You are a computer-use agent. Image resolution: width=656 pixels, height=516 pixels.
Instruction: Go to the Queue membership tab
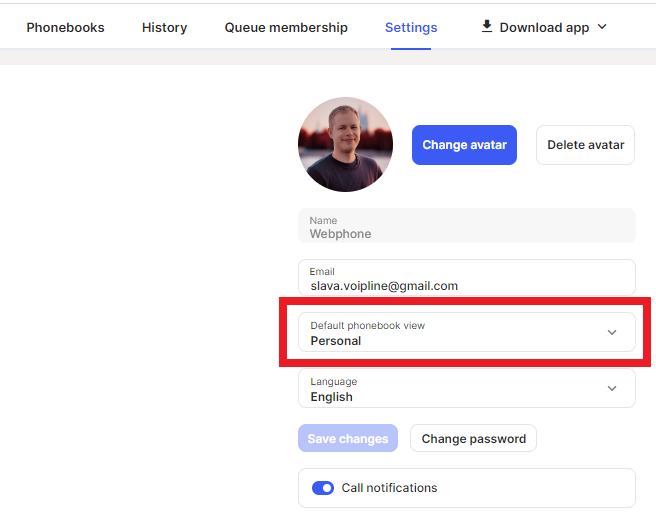pos(286,28)
